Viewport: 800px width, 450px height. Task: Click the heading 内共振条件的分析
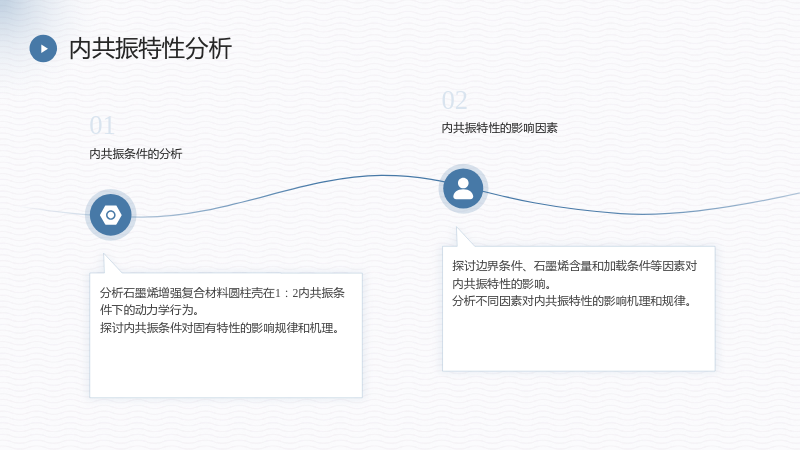(136, 154)
